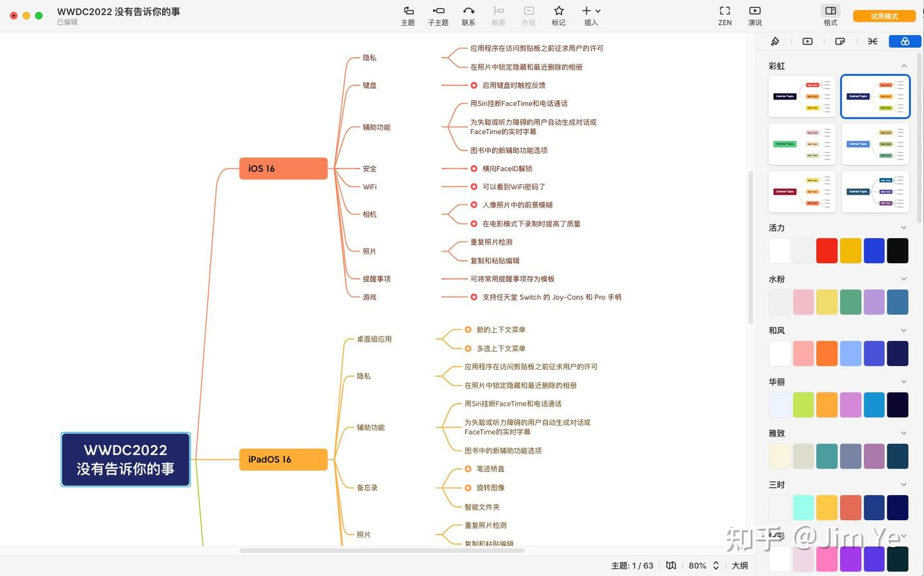
Task: Expand the 华丽 palette section
Action: tap(903, 382)
